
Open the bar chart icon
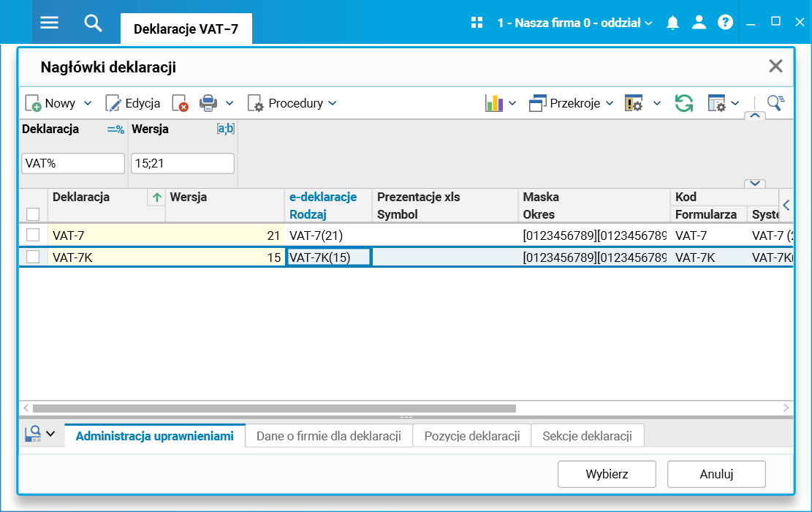pyautogui.click(x=495, y=103)
